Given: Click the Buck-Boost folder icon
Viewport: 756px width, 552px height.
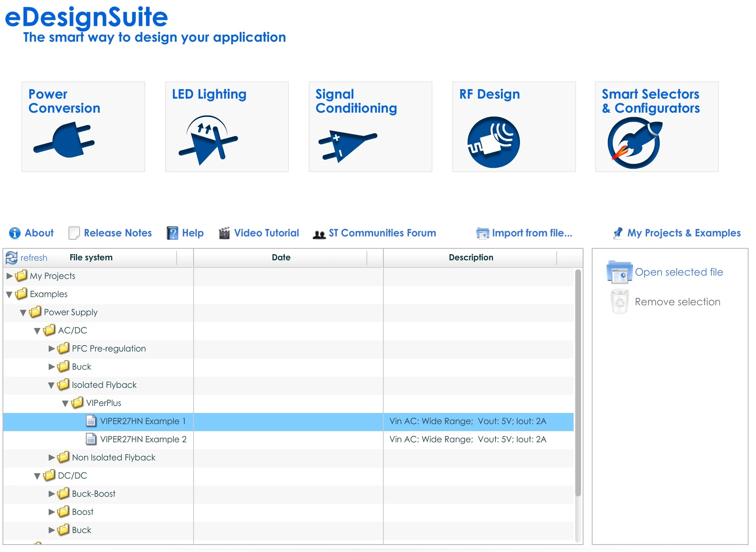Looking at the screenshot, I should click(x=63, y=493).
